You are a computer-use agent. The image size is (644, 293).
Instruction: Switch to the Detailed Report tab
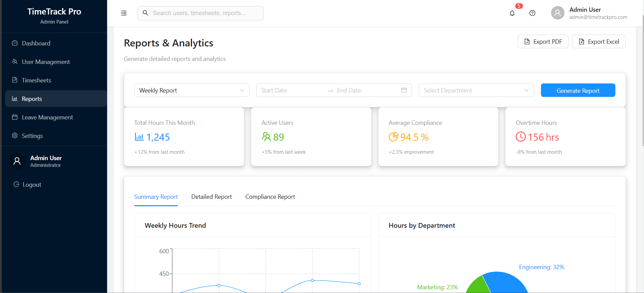coord(212,197)
